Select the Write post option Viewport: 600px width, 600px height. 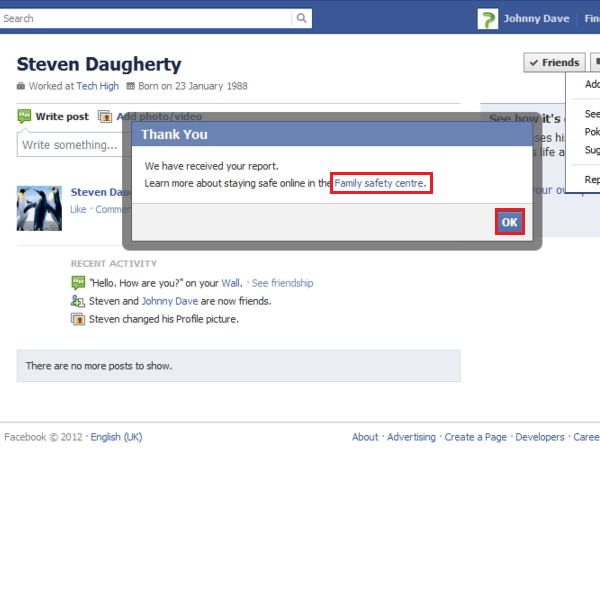[62, 116]
